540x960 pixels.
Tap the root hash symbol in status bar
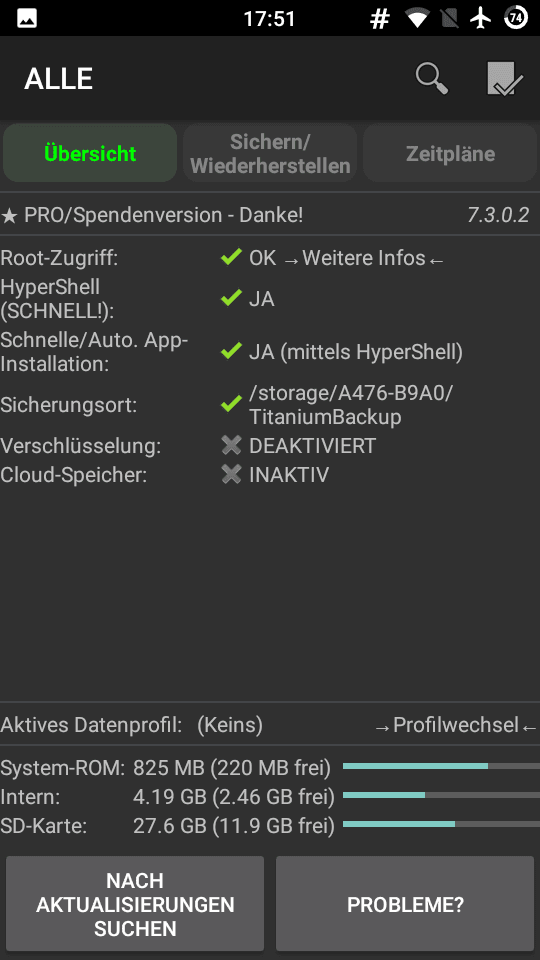click(x=380, y=19)
